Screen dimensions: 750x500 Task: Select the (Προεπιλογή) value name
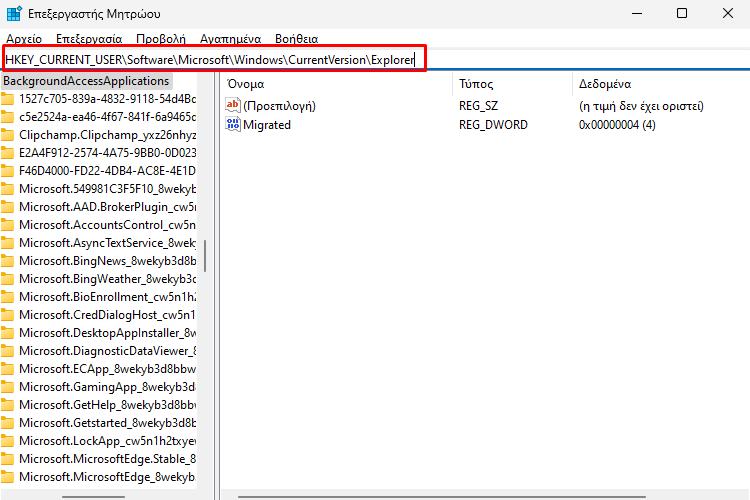[279, 106]
